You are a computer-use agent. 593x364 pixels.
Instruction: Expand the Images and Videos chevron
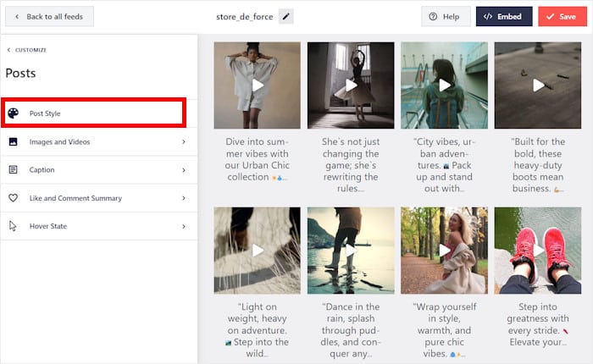click(184, 141)
